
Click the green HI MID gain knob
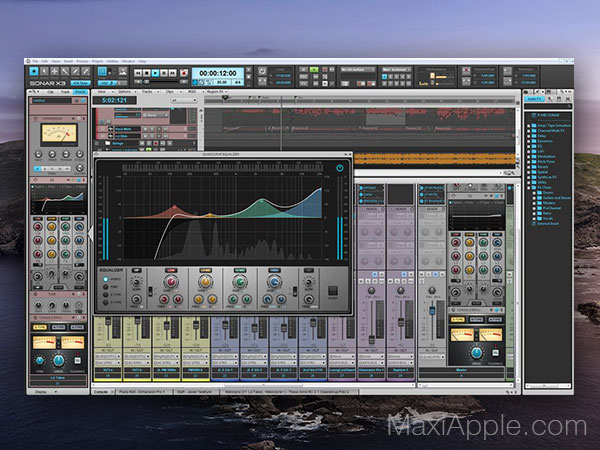tap(240, 282)
